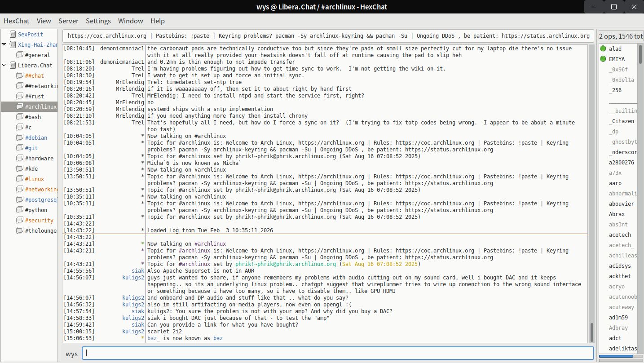Select user acidsys in user list
The height and width of the screenshot is (363, 644).
click(620, 266)
